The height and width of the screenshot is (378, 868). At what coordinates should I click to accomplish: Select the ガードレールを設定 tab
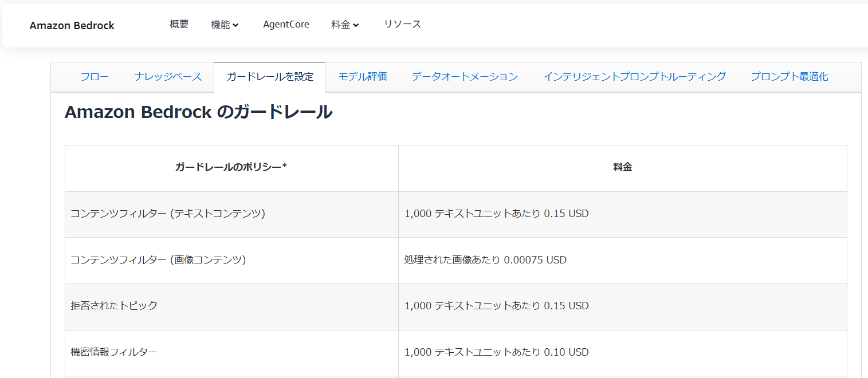(270, 77)
